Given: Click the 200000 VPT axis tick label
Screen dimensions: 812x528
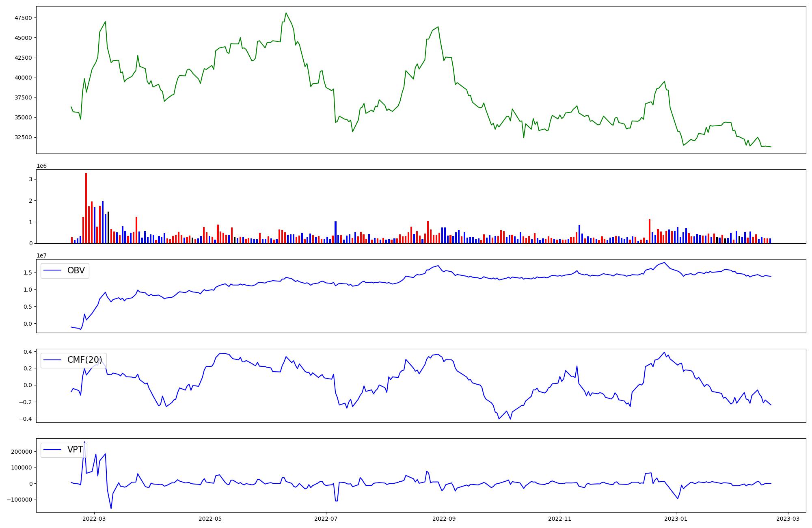Looking at the screenshot, I should tap(22, 452).
